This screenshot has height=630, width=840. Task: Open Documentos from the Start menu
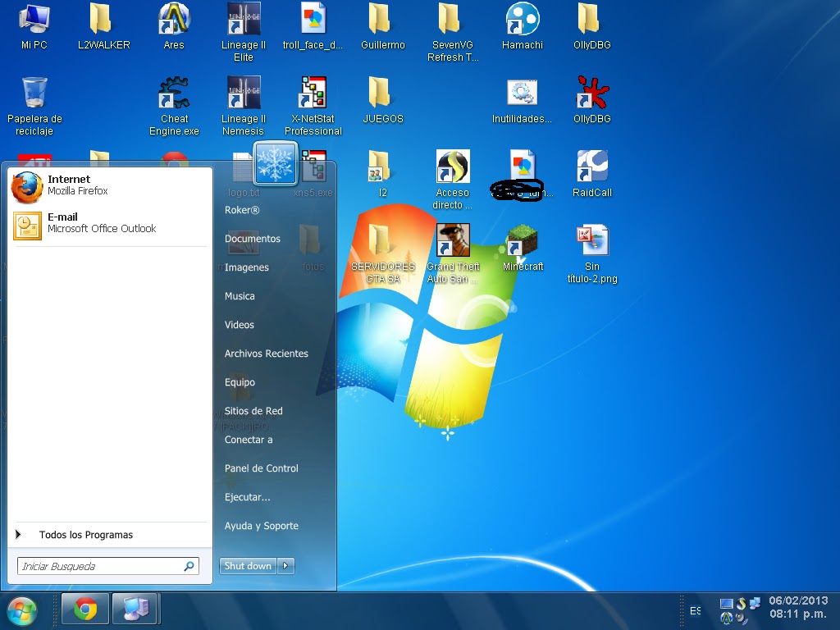[252, 238]
